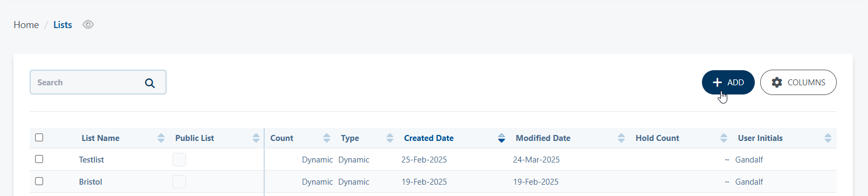This screenshot has width=868, height=196.
Task: Sort by Type column arrows
Action: coord(390,138)
